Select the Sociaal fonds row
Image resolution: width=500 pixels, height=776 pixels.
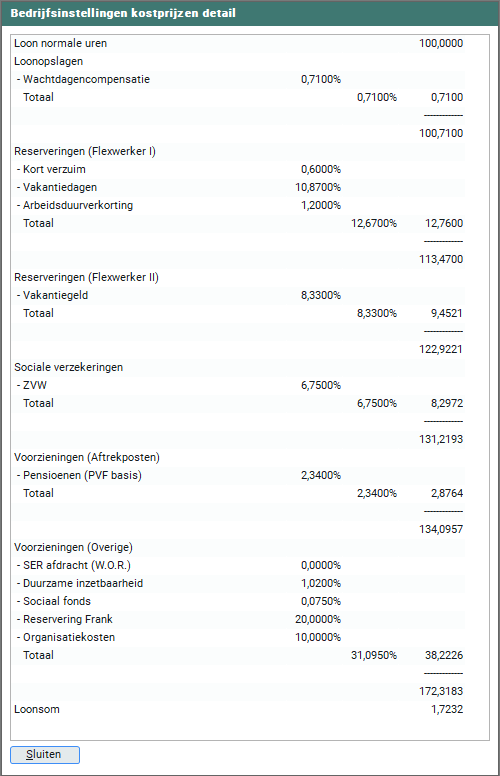[x=239, y=601]
